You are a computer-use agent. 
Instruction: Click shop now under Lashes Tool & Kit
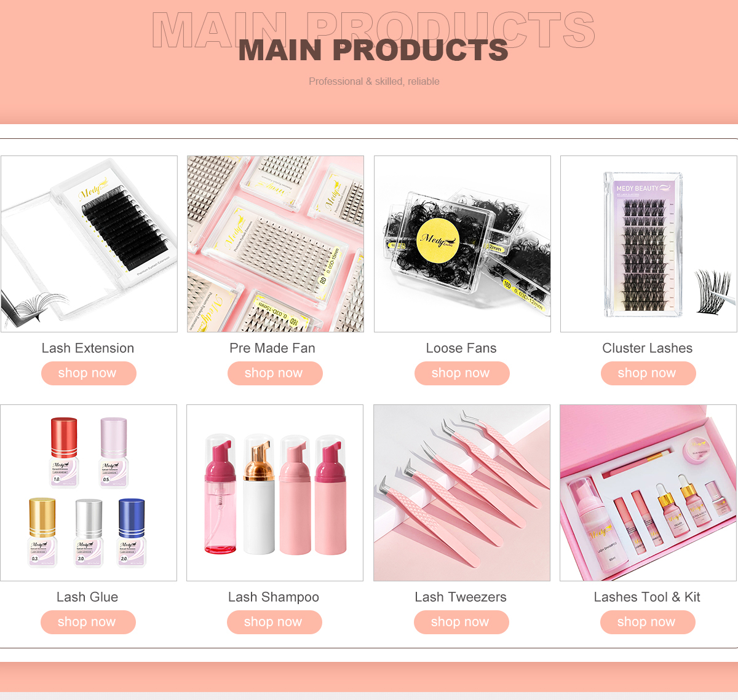click(x=648, y=622)
